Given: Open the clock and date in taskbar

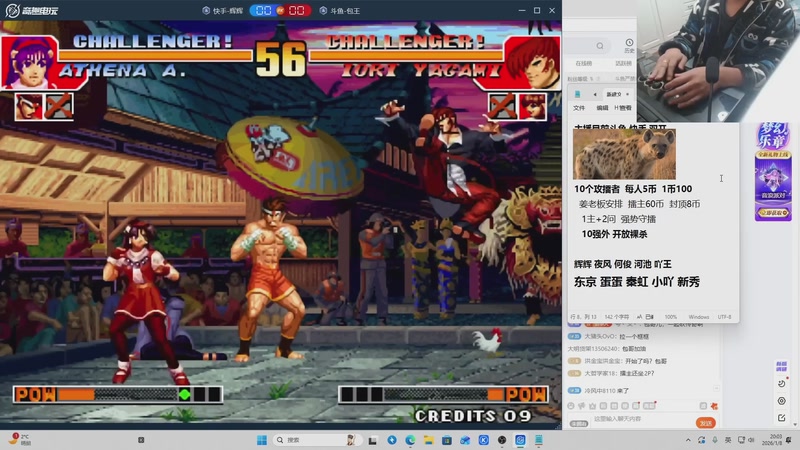Looking at the screenshot, I should click(x=774, y=440).
